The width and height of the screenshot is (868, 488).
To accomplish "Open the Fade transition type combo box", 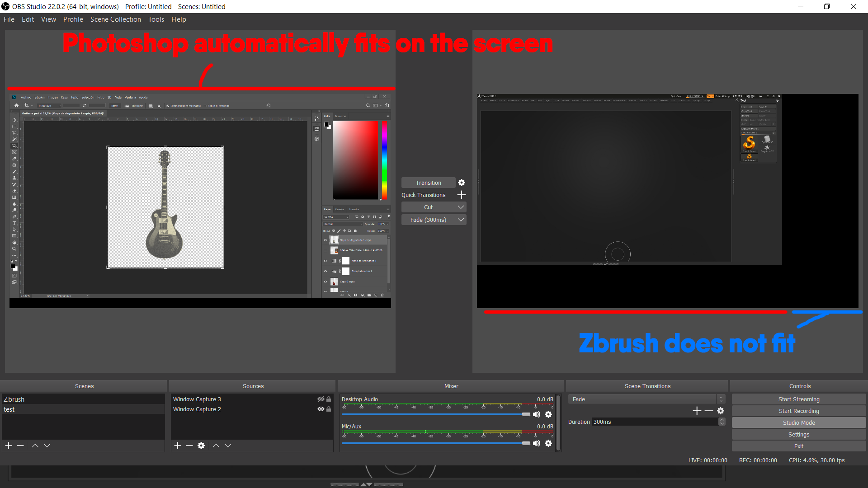I will coord(647,399).
